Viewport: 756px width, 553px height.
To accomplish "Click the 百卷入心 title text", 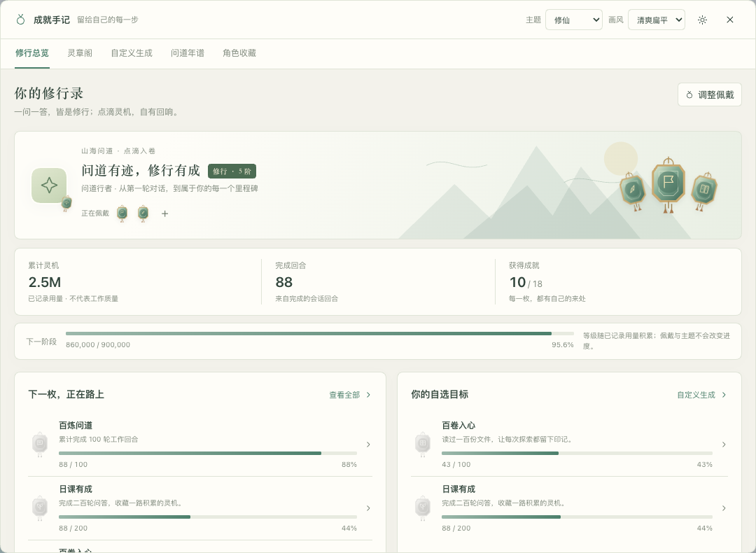I will click(x=458, y=425).
